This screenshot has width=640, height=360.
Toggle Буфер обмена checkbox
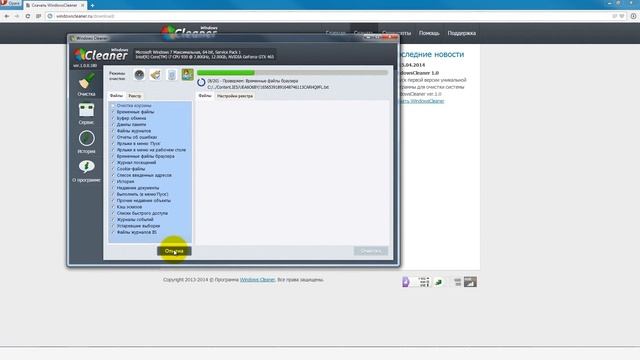[113, 118]
